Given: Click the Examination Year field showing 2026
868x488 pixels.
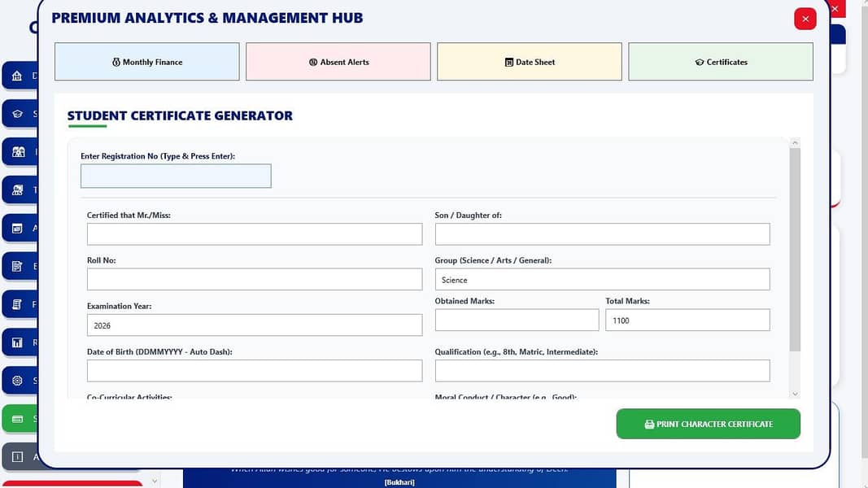Looking at the screenshot, I should (255, 325).
